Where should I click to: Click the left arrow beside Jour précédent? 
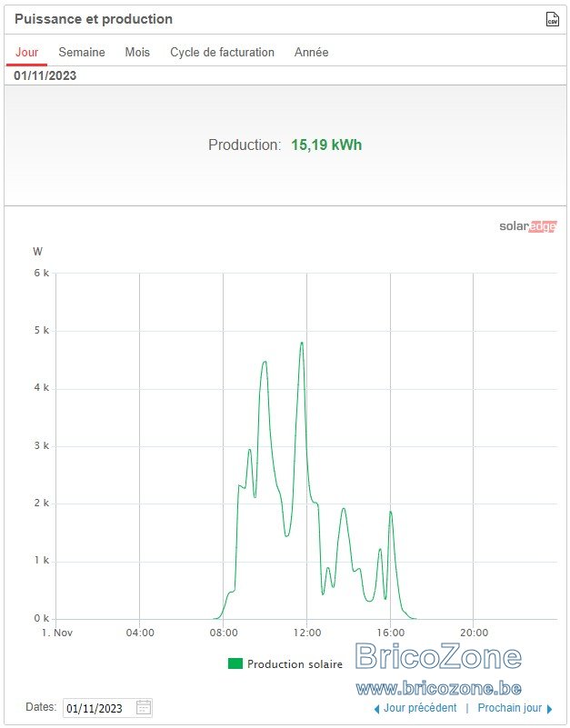376,709
